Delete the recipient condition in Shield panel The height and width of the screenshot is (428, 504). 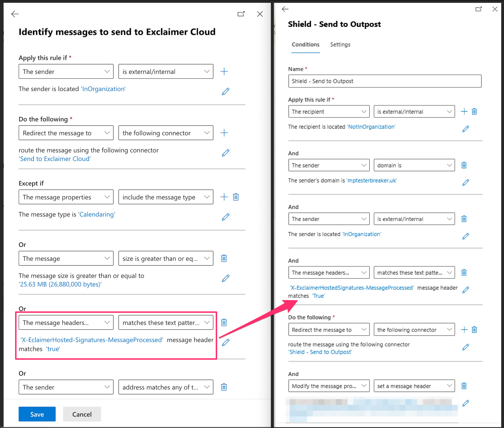click(474, 111)
